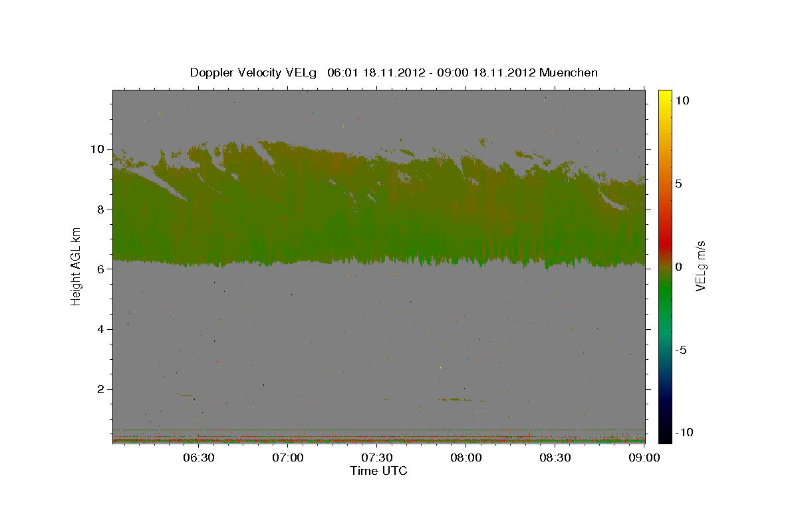This screenshot has height=532, width=798.
Task: Click the 09:00 time tick label
Action: coord(644,458)
